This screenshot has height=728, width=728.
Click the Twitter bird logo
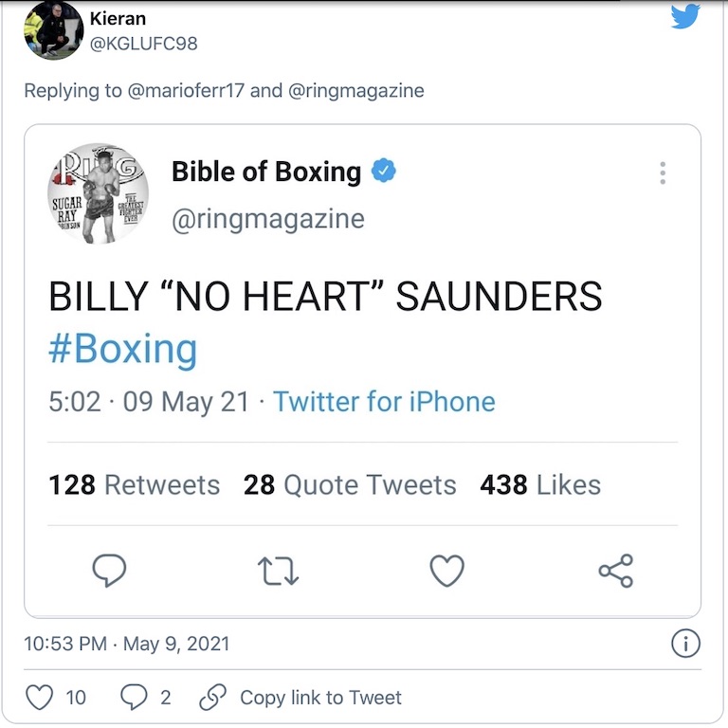(x=684, y=16)
